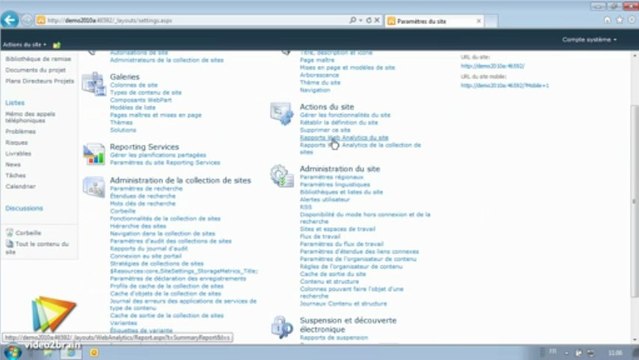
Task: Open Administrateurs de la collection de sites
Action: [167, 60]
